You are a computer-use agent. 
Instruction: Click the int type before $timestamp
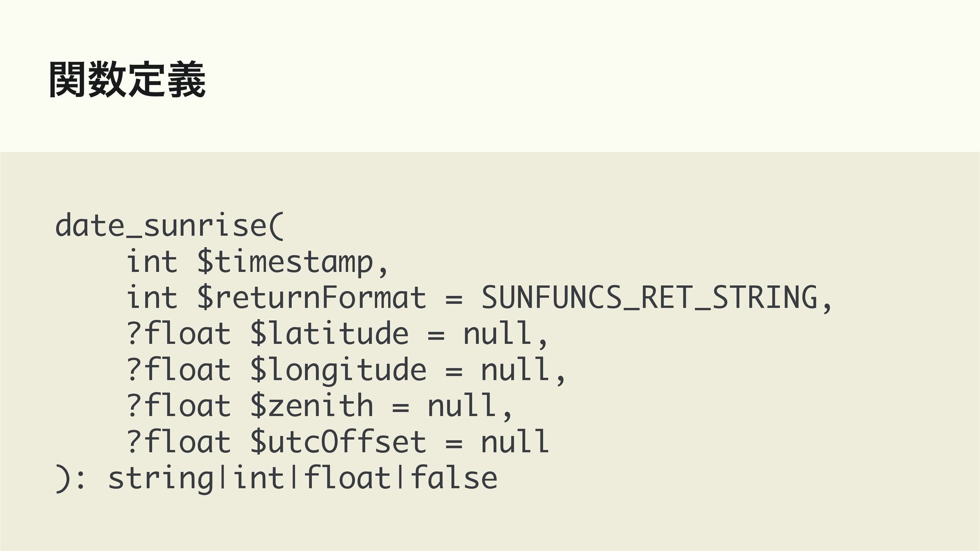(152, 262)
